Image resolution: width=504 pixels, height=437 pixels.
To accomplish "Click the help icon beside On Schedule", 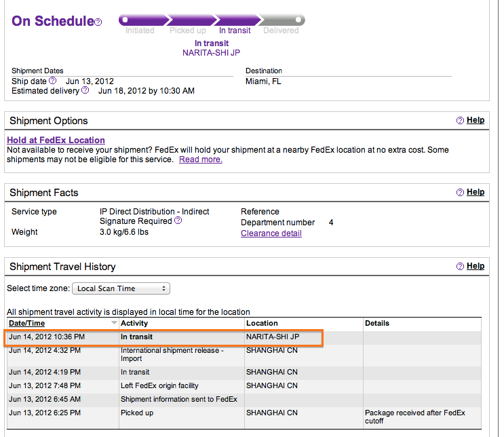I will coord(98,22).
